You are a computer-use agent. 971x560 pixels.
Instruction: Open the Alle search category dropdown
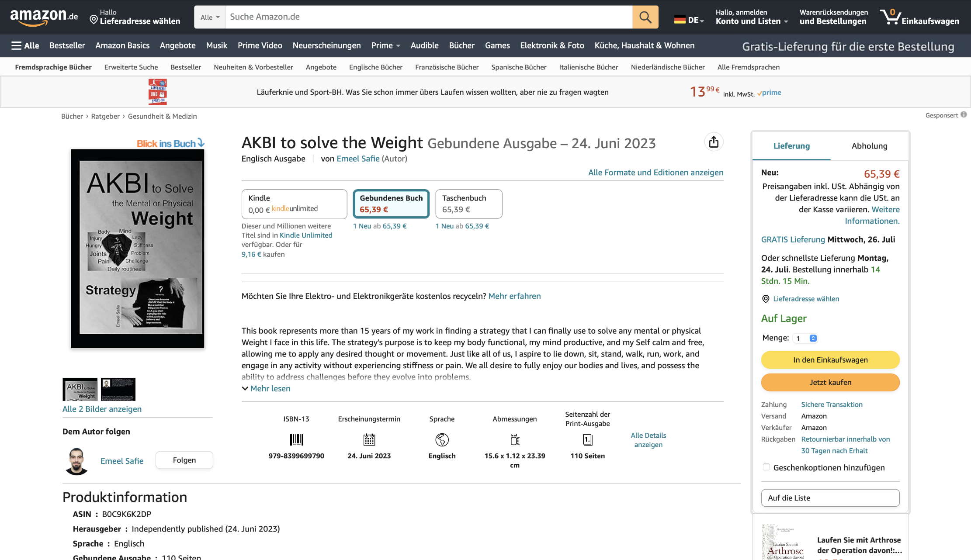(210, 17)
